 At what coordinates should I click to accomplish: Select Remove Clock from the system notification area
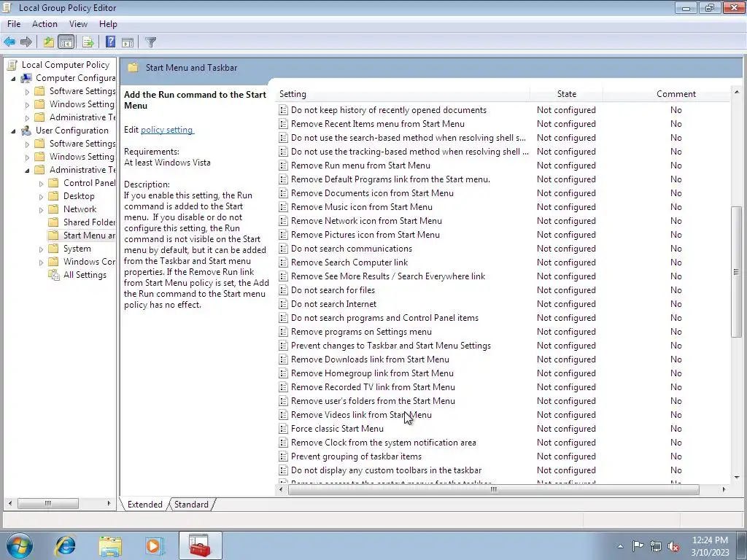[384, 443]
